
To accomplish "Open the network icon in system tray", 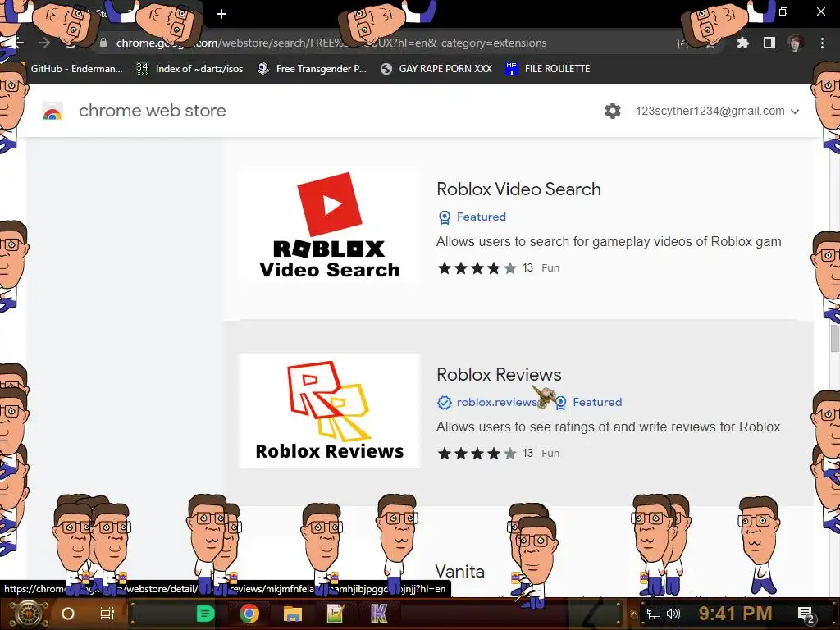I will point(654,614).
